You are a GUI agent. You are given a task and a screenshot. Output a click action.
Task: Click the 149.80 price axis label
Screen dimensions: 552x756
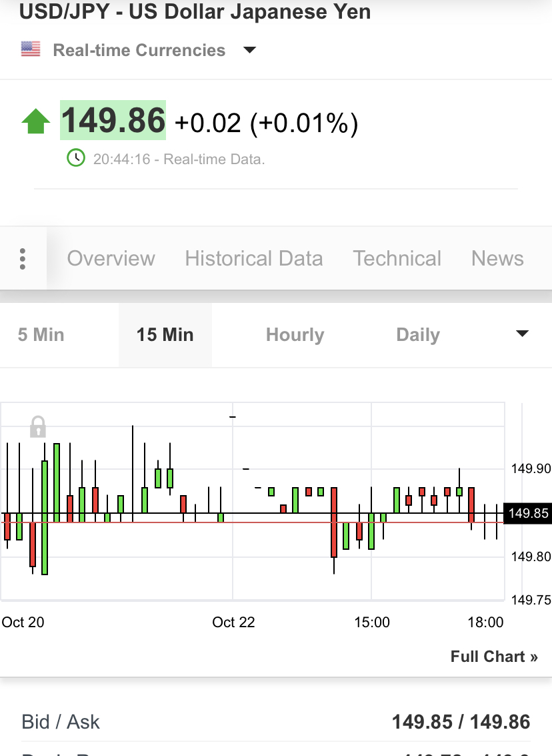click(531, 556)
